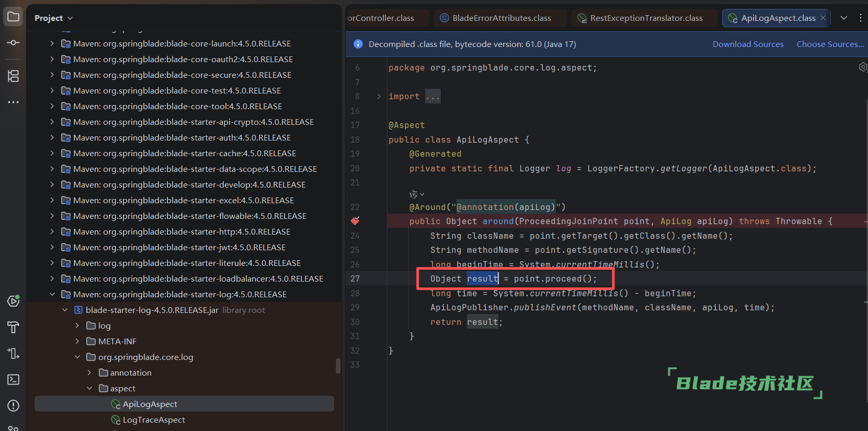Click the Choose Sources link
868x431 pixels.
tap(830, 44)
